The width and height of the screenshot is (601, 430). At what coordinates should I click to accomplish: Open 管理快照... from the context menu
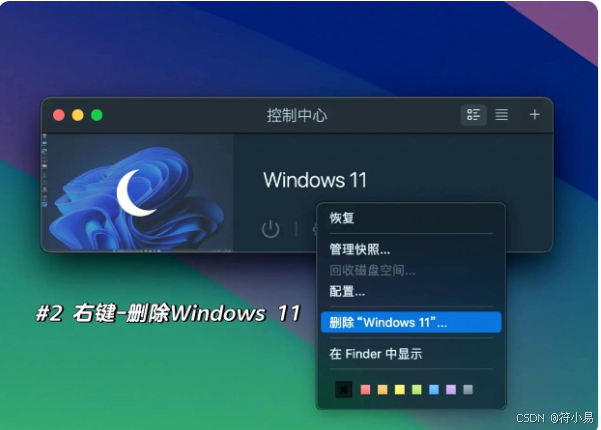pyautogui.click(x=411, y=249)
